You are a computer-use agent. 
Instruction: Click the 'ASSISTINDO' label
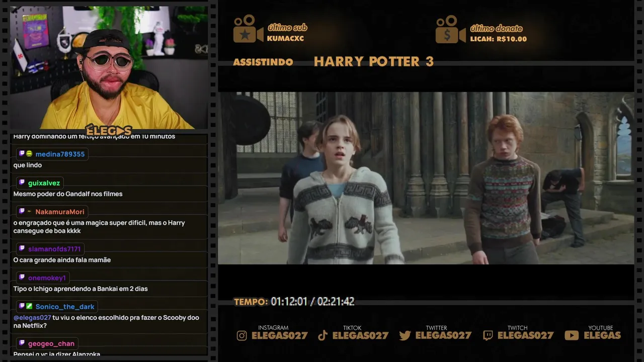click(263, 62)
